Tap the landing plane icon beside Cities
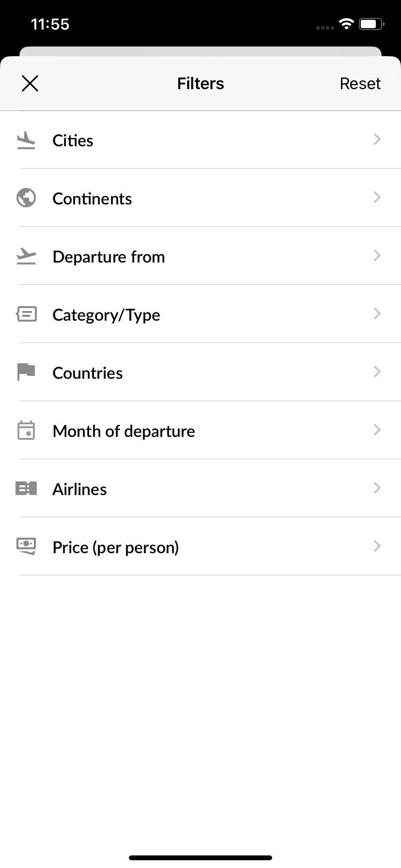The image size is (401, 868). 26,140
